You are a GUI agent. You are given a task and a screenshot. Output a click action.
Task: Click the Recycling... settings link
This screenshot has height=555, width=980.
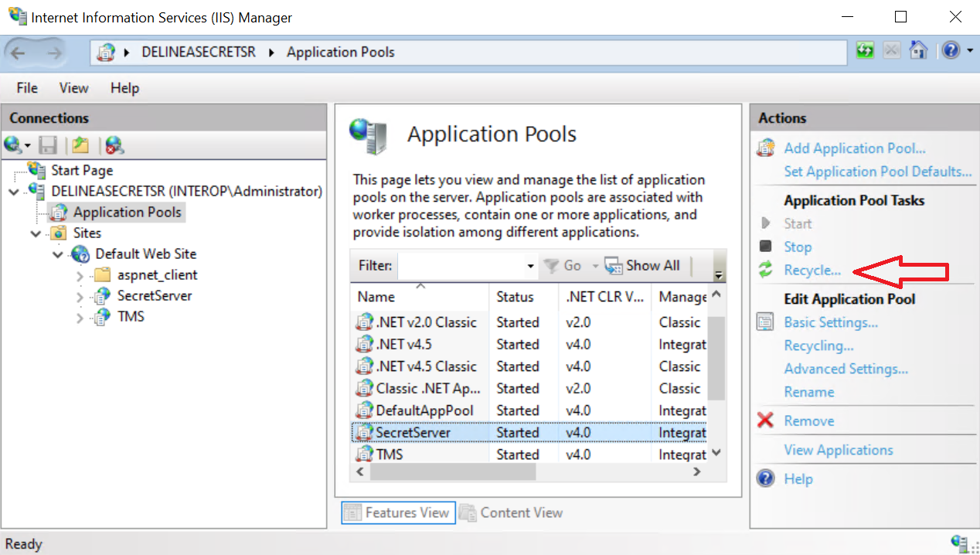[818, 346]
